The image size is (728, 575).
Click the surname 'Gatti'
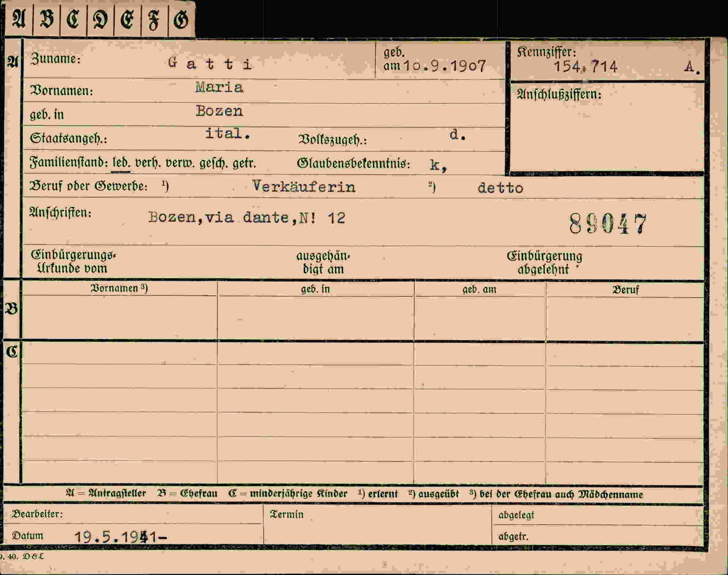(210, 63)
